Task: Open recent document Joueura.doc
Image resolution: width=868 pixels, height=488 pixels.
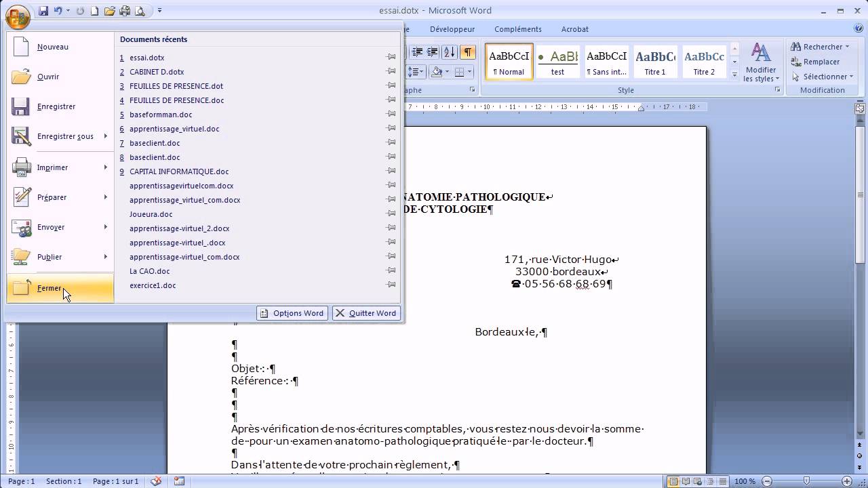Action: click(x=151, y=214)
